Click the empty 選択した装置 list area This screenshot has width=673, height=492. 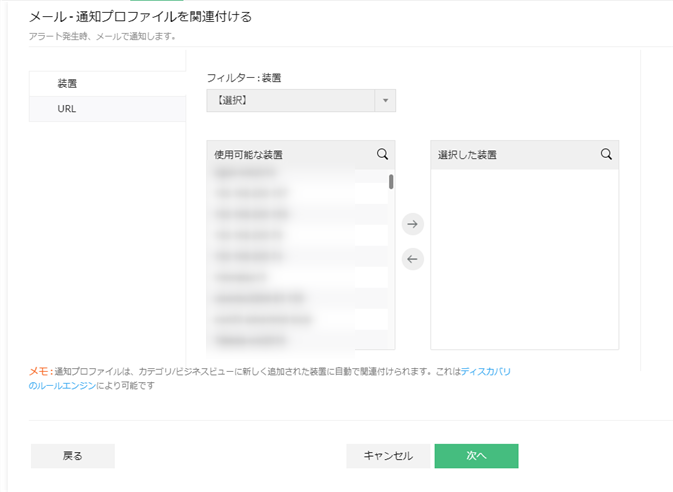click(524, 258)
